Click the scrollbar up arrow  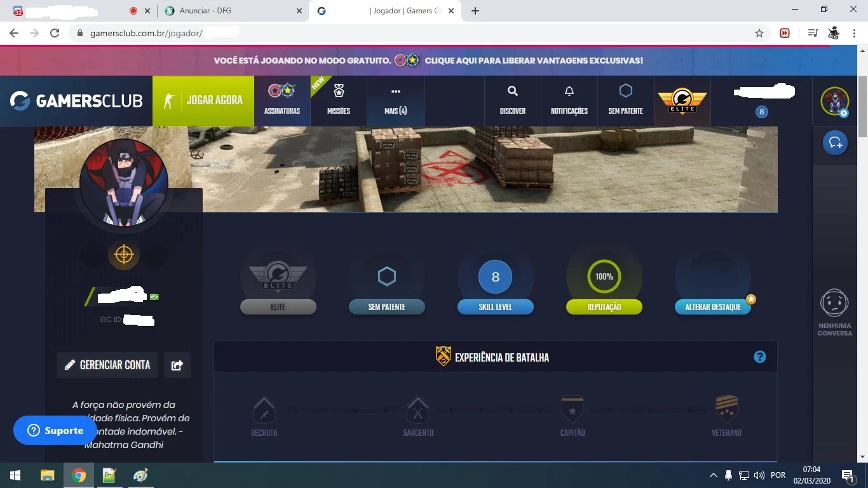coord(862,50)
